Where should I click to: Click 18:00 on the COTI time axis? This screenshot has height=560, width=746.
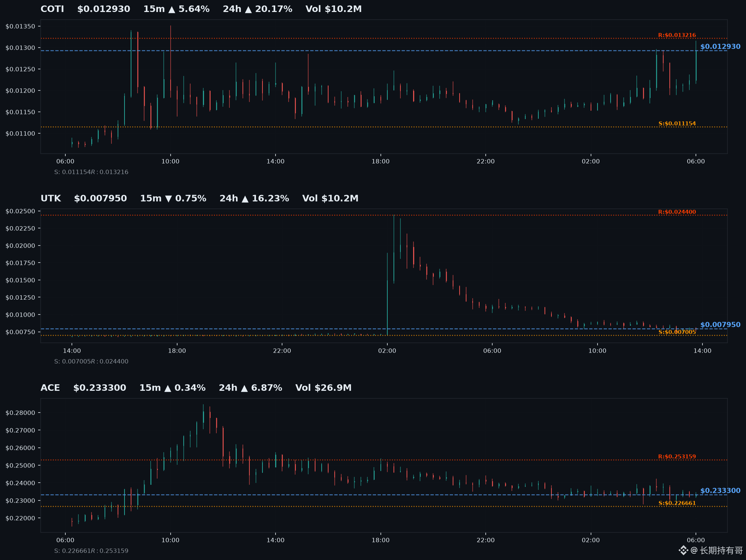click(380, 162)
